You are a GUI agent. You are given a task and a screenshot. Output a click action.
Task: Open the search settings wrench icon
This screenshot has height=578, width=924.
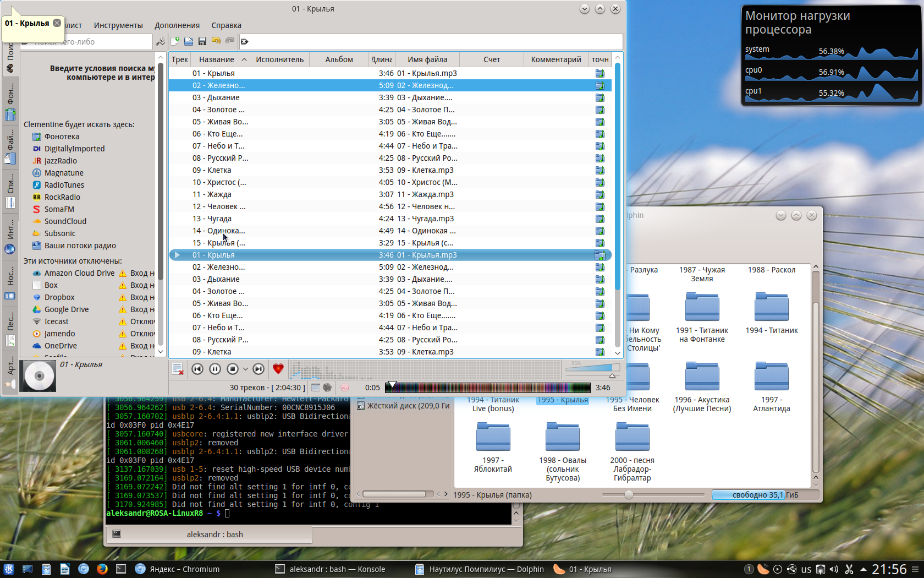pos(160,42)
